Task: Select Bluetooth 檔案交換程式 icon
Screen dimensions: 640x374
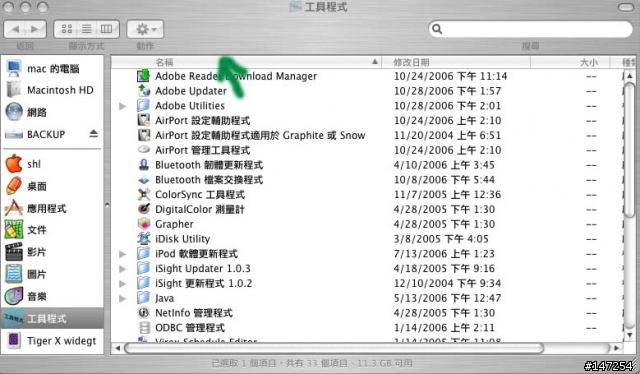Action: (143, 180)
